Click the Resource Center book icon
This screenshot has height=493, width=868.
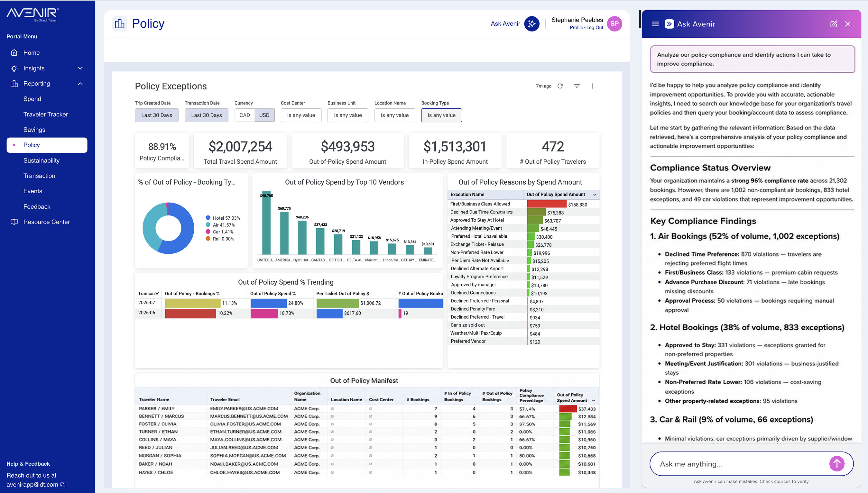14,222
